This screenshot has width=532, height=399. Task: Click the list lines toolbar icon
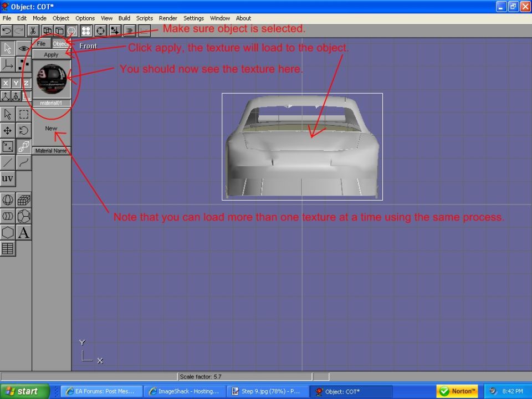click(130, 31)
